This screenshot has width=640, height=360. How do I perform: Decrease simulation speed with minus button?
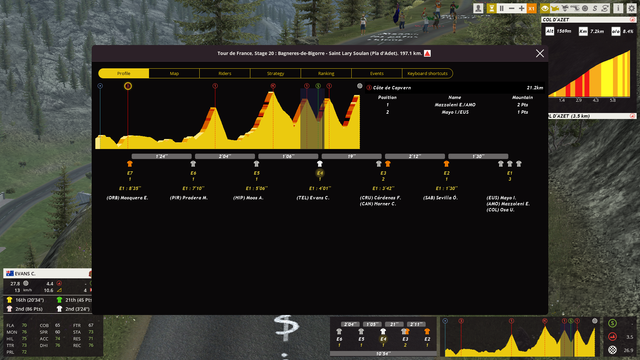pos(511,8)
